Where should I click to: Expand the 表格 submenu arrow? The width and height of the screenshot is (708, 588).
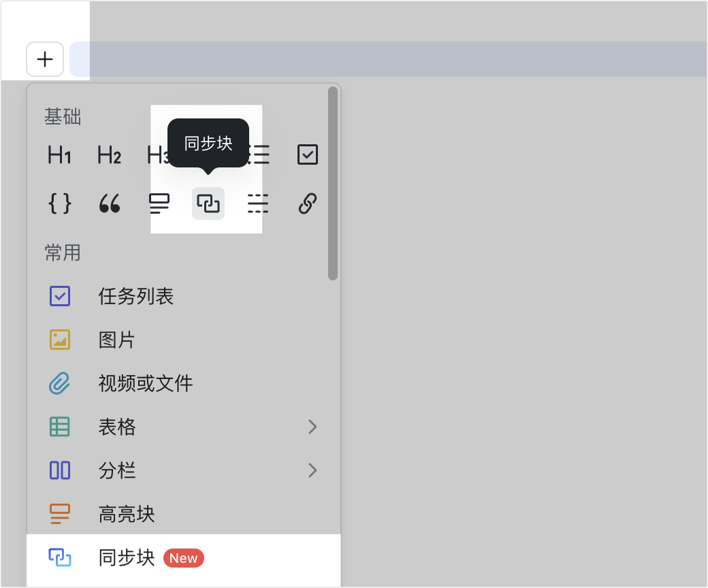(x=312, y=427)
